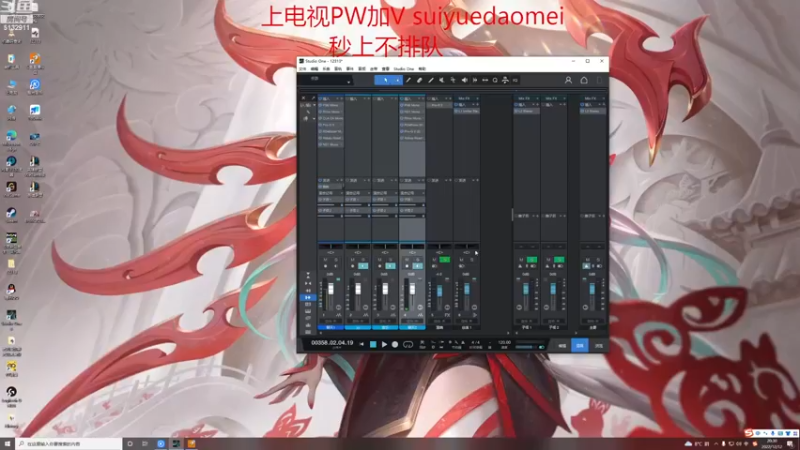
Task: Click the blue highlighted view icon in the mixer sidebar
Action: (308, 297)
